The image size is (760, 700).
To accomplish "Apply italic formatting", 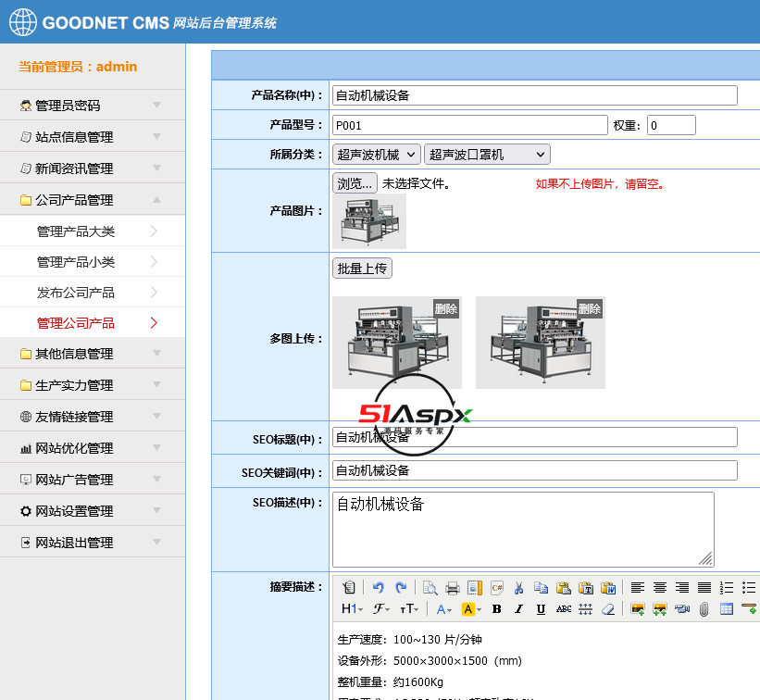I will coord(518,609).
